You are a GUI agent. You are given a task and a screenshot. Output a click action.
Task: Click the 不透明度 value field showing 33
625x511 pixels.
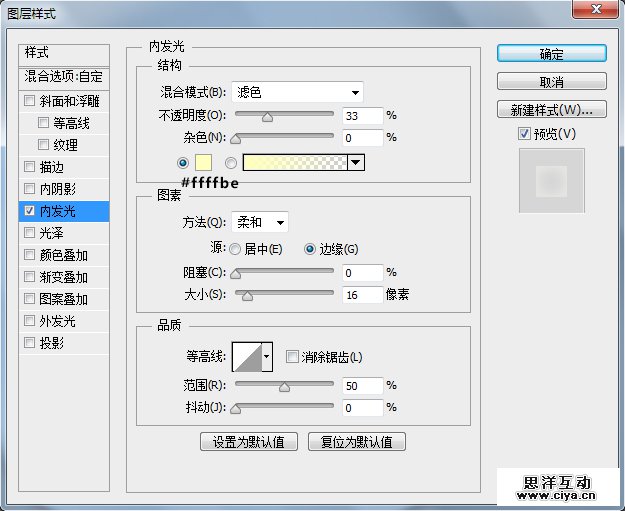[x=362, y=116]
